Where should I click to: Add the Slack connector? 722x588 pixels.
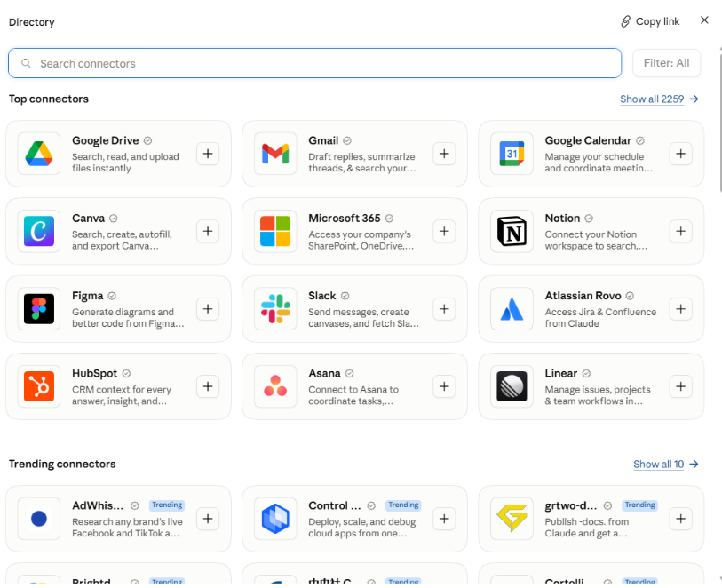(444, 309)
